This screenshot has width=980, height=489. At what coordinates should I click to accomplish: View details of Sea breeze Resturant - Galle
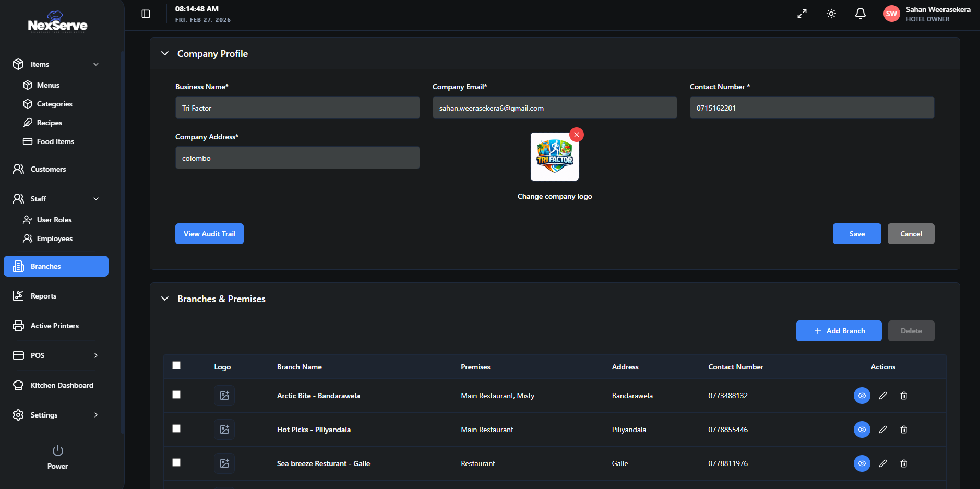tap(862, 463)
